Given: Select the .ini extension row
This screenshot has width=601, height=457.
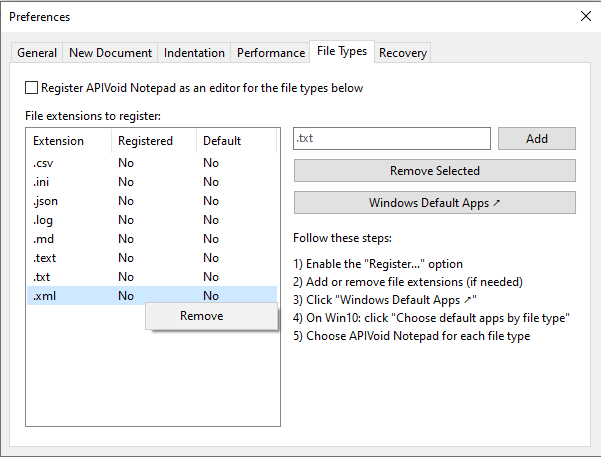Looking at the screenshot, I should 152,182.
